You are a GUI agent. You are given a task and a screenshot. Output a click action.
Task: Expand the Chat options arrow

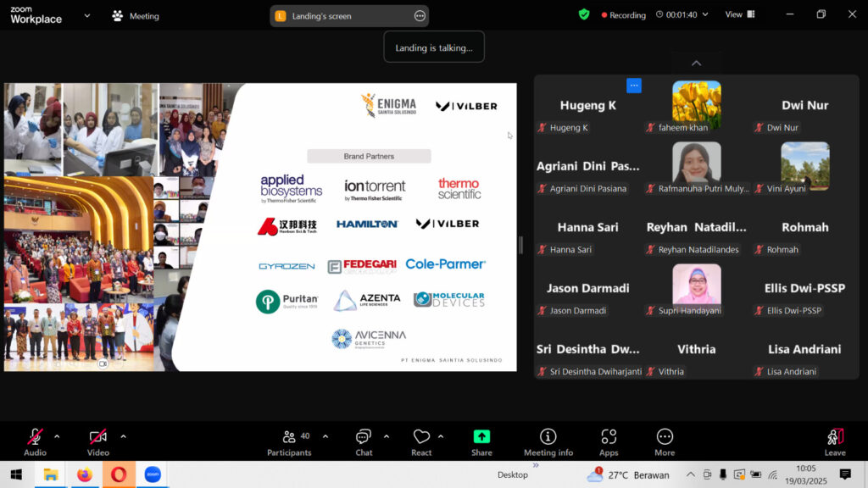387,436
